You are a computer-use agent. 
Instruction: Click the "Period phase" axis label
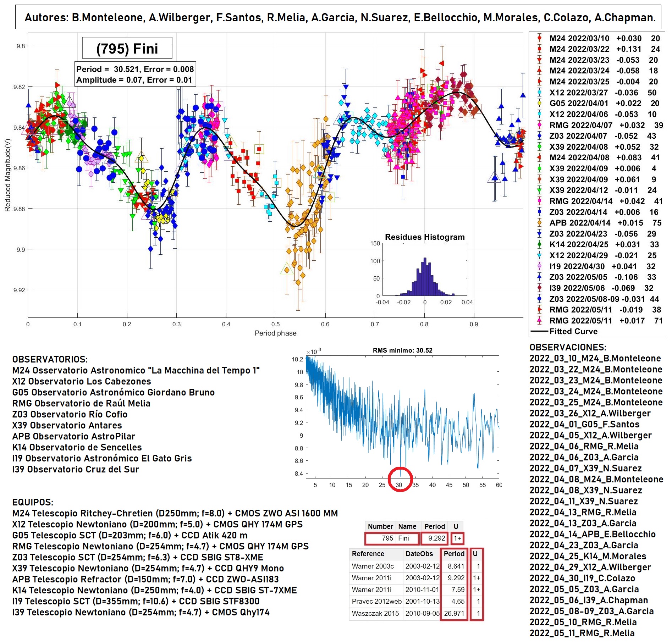(x=275, y=333)
